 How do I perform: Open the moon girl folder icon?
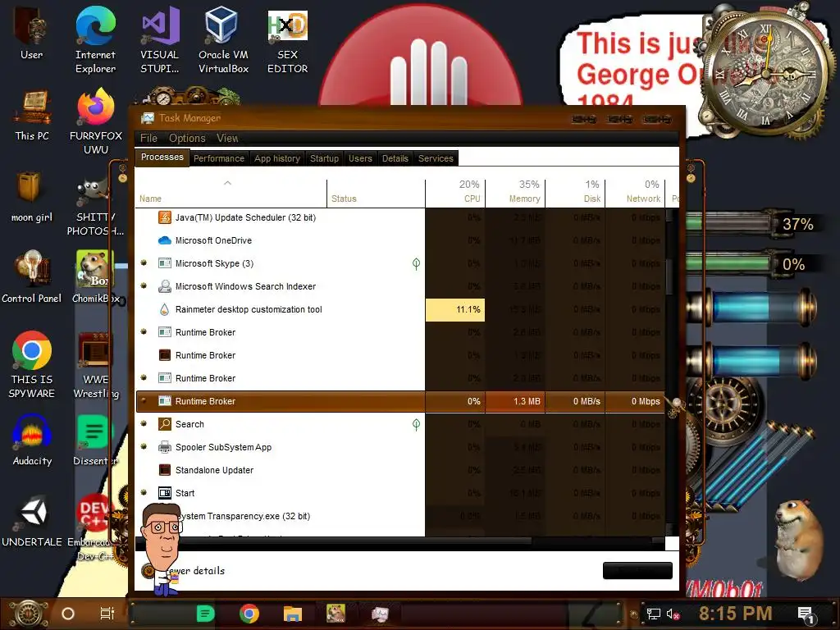tap(32, 196)
